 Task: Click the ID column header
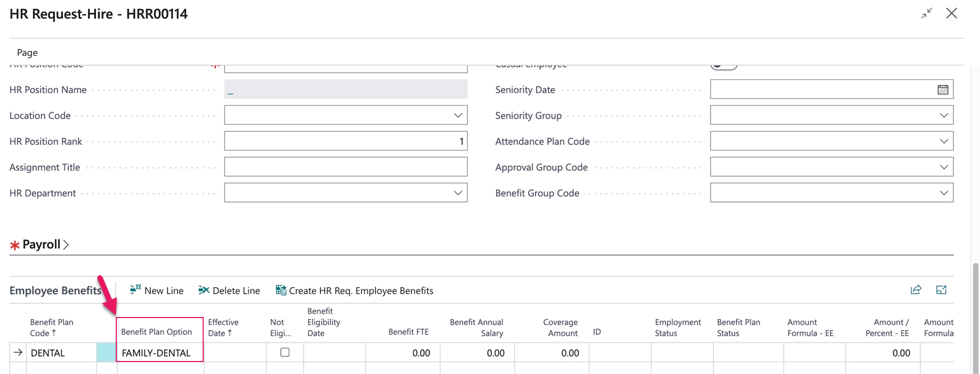click(597, 332)
